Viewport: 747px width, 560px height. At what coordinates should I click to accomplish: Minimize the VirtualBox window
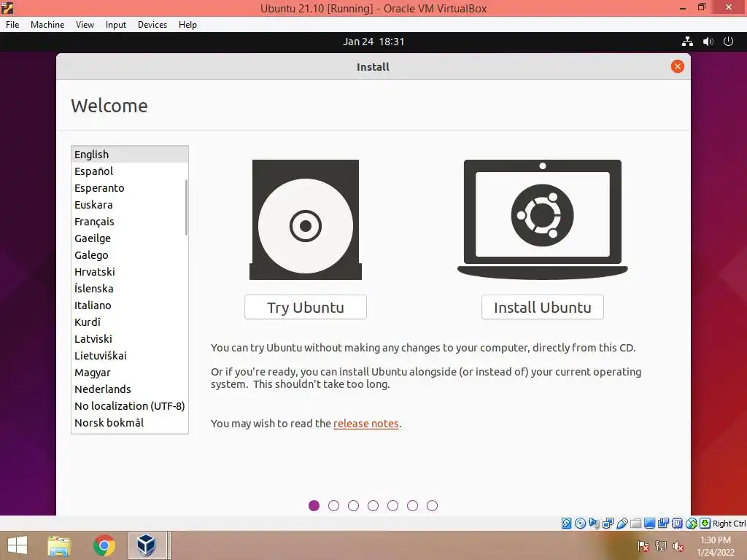(683, 7)
